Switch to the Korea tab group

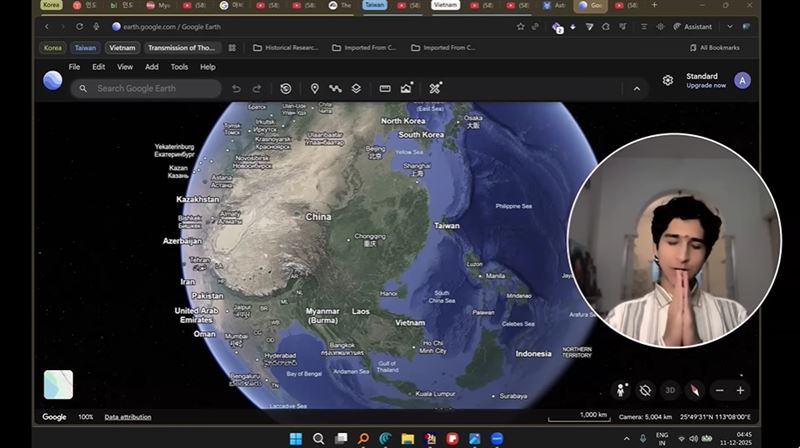(x=51, y=5)
